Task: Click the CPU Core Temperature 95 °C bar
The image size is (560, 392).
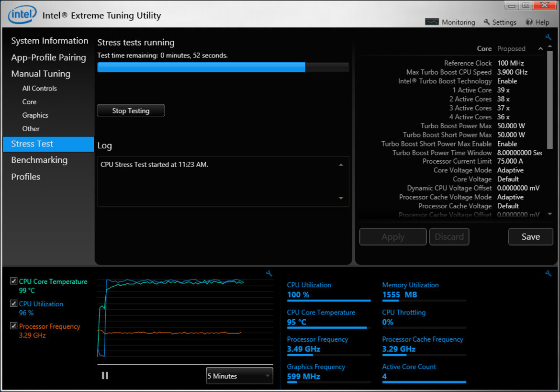Action: 328,328
